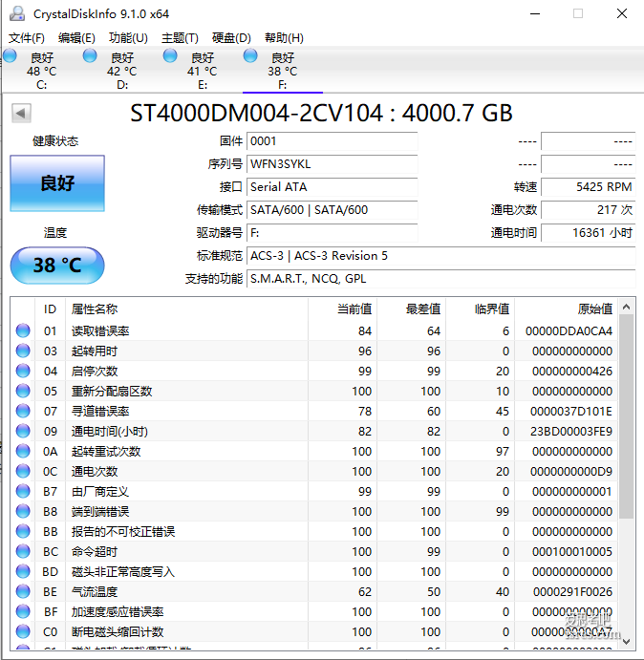This screenshot has width=644, height=660.
Task: Click the previous disk arrow button
Action: point(21,113)
